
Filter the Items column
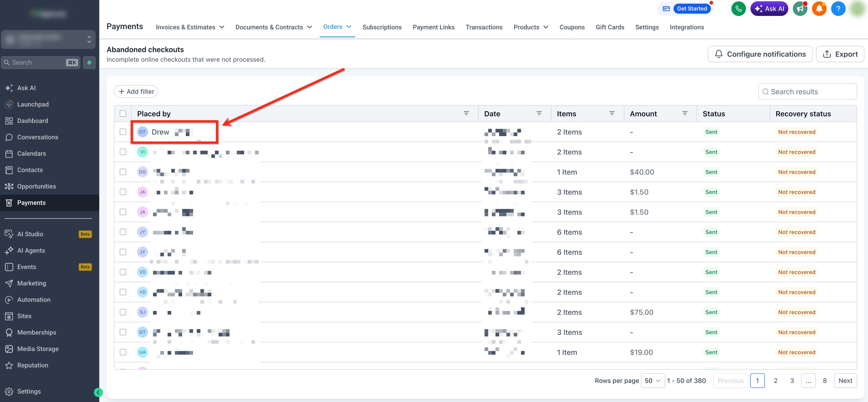click(612, 114)
